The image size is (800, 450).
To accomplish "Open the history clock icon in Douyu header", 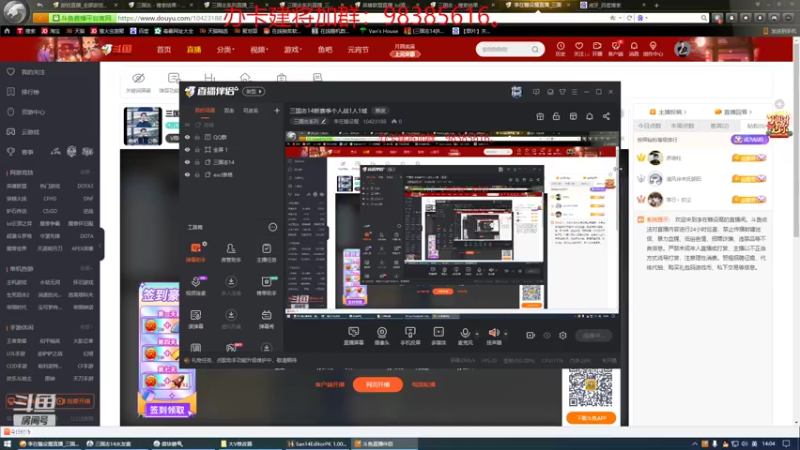I will click(561, 49).
